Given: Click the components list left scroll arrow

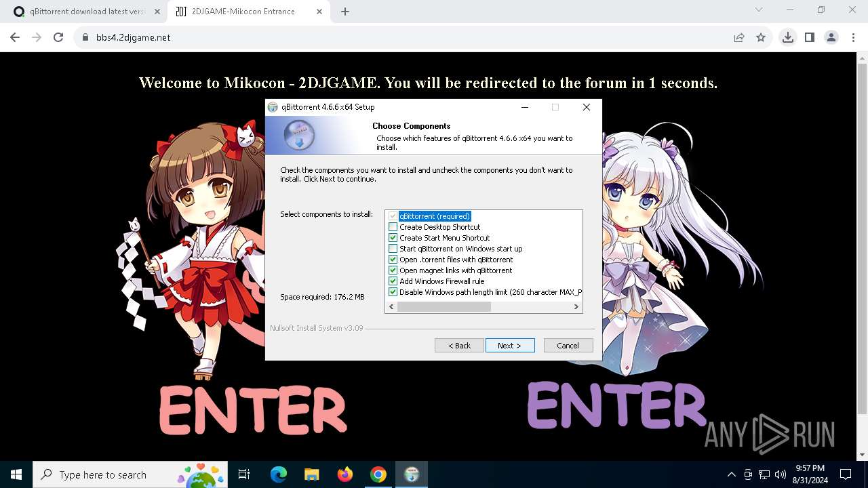Looking at the screenshot, I should [391, 307].
